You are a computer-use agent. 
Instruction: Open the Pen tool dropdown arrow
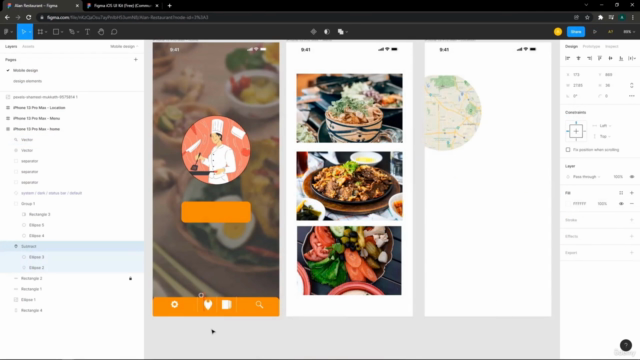click(x=78, y=32)
